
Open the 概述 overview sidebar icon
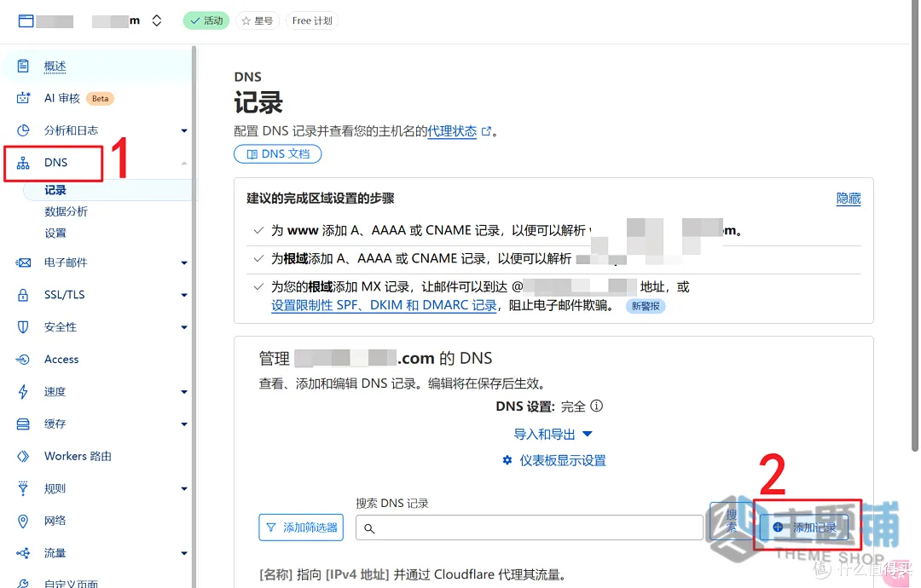pyautogui.click(x=23, y=66)
